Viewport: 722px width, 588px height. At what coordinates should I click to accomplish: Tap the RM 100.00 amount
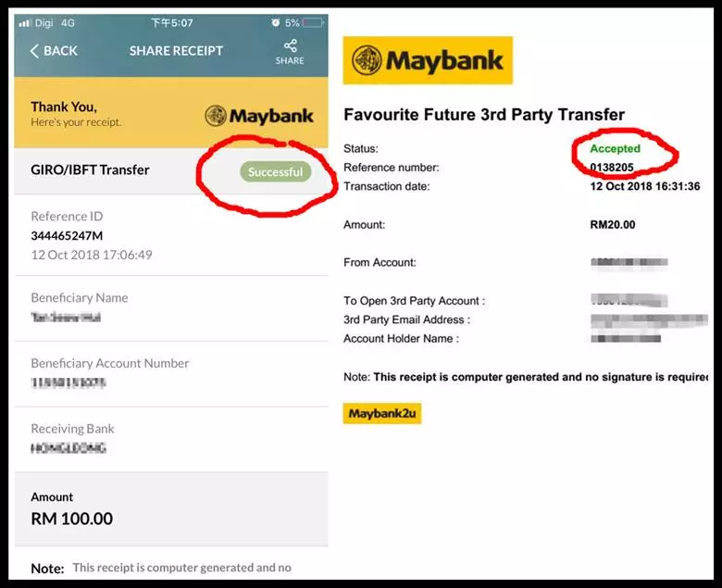[72, 519]
